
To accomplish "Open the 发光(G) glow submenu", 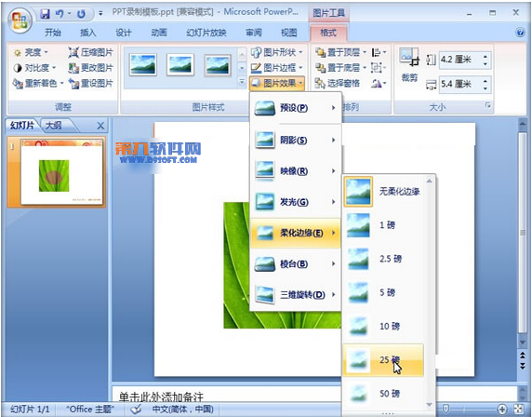I will pyautogui.click(x=295, y=202).
